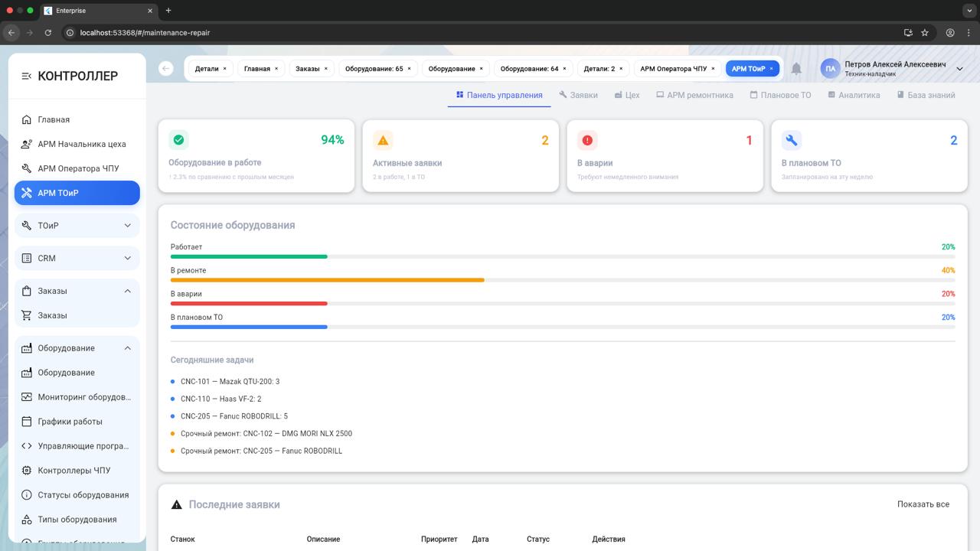Click Показать все button
Image resolution: width=980 pixels, height=551 pixels.
[923, 504]
